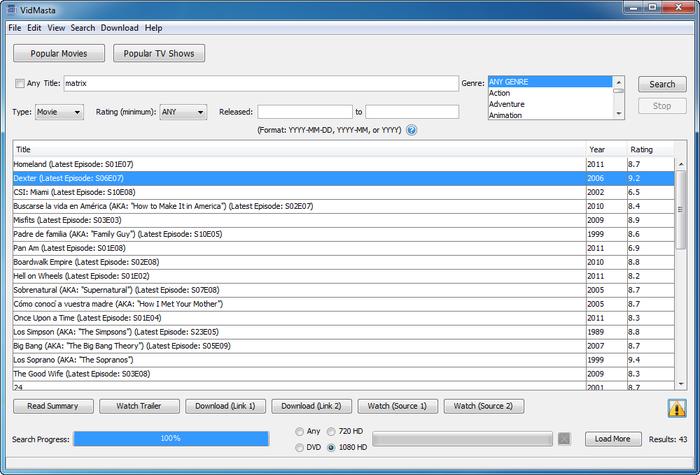Click results list scroll-down arrow
The height and width of the screenshot is (475, 700).
coord(681,383)
